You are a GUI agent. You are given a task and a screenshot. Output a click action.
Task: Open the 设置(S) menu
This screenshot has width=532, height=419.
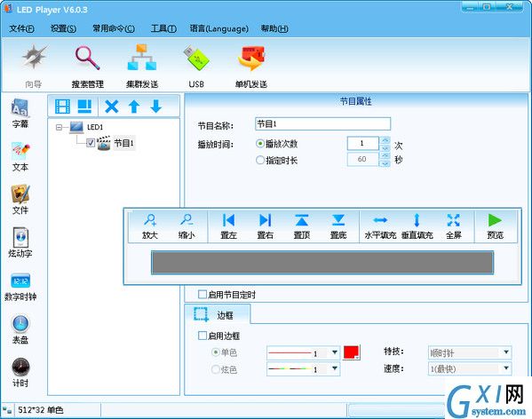pyautogui.click(x=63, y=28)
